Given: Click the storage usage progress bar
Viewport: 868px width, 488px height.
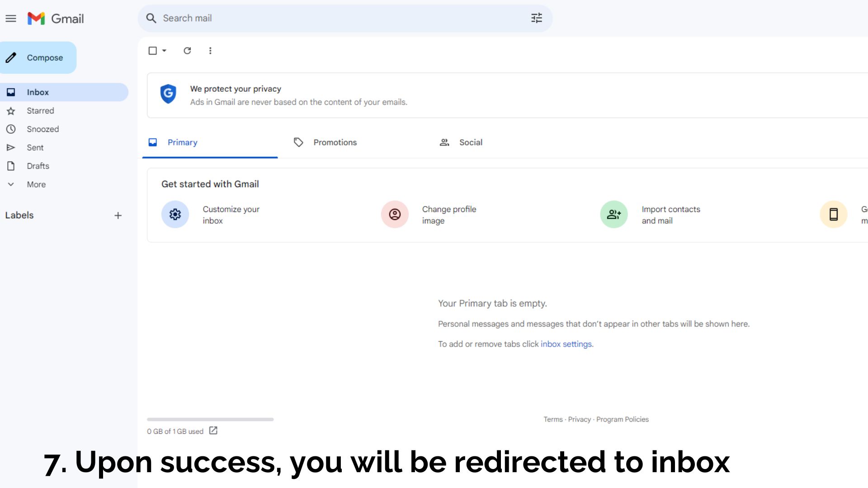Looking at the screenshot, I should (x=210, y=419).
